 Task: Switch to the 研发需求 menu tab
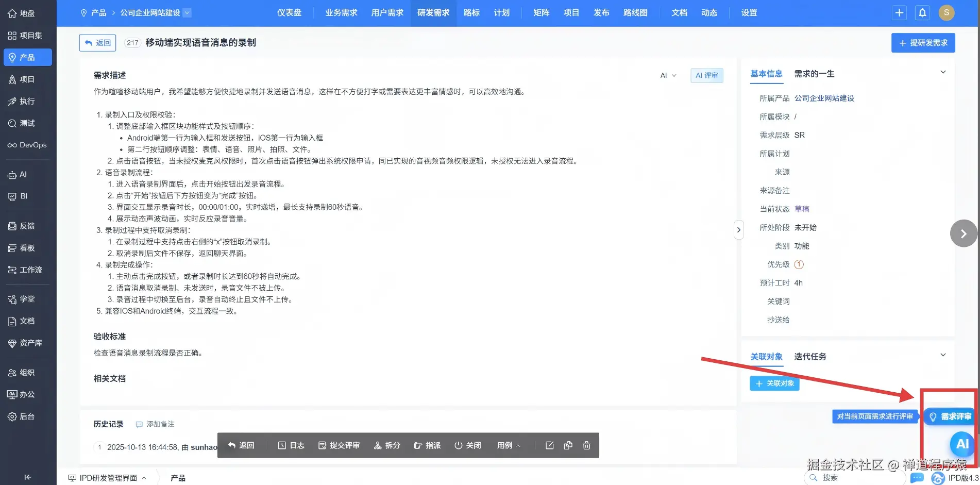click(x=433, y=12)
